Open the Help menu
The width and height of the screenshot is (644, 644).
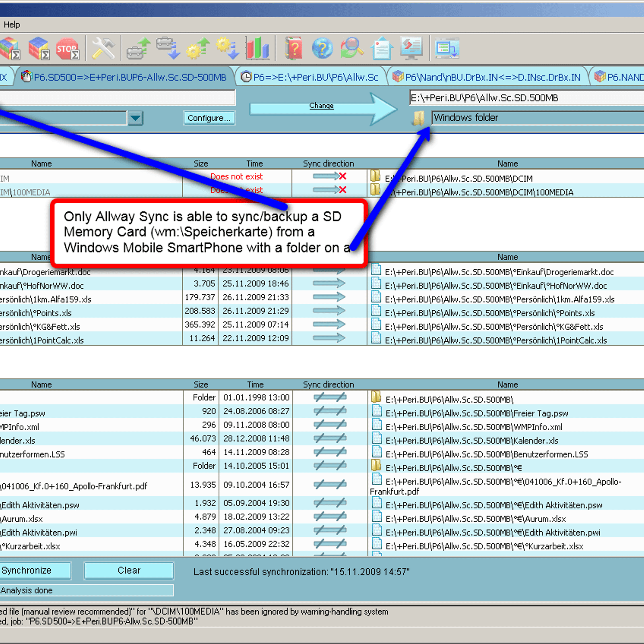pos(12,25)
